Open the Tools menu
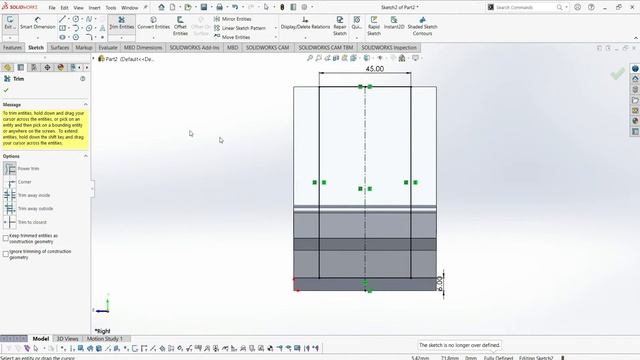Image resolution: width=640 pixels, height=360 pixels. tap(111, 8)
